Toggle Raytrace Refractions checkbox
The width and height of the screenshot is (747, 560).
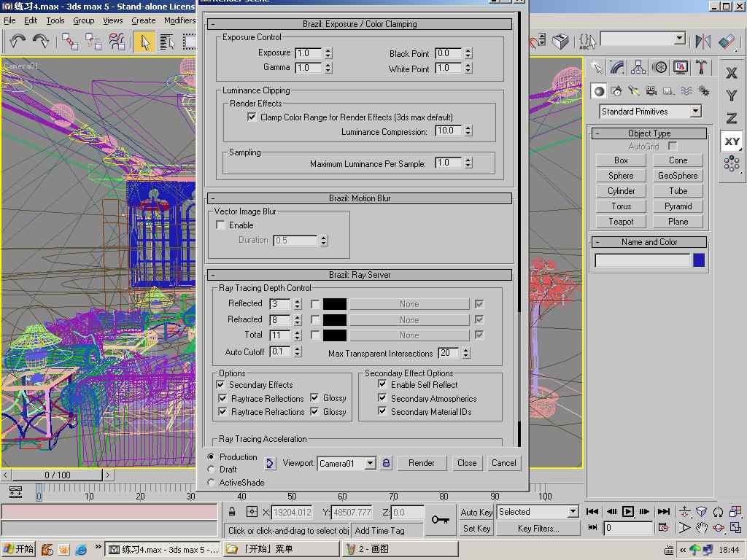(x=222, y=411)
